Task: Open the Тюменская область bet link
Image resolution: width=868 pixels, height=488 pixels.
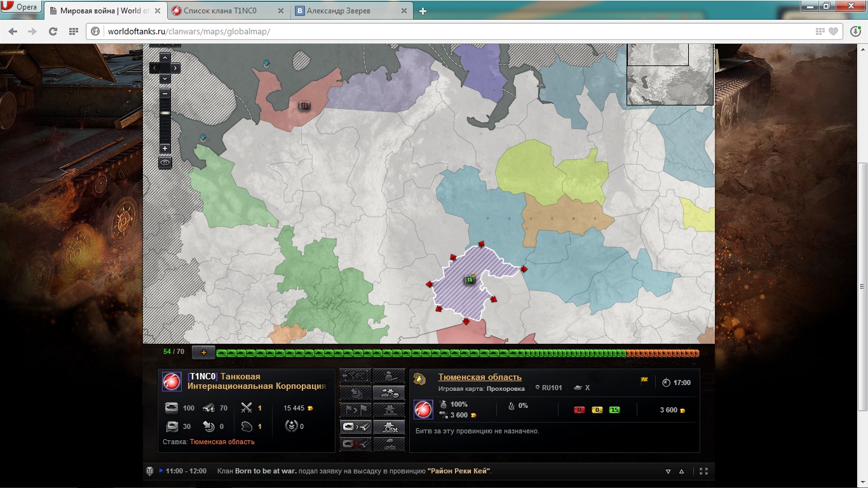Action: 222,442
